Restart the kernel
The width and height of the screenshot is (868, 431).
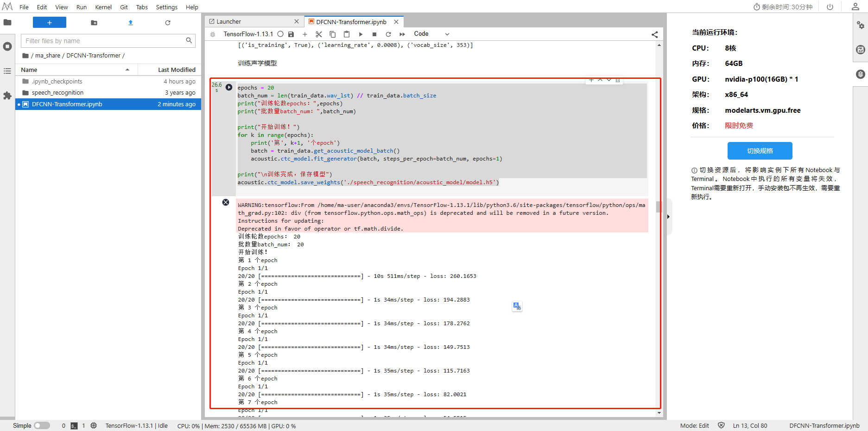point(388,34)
